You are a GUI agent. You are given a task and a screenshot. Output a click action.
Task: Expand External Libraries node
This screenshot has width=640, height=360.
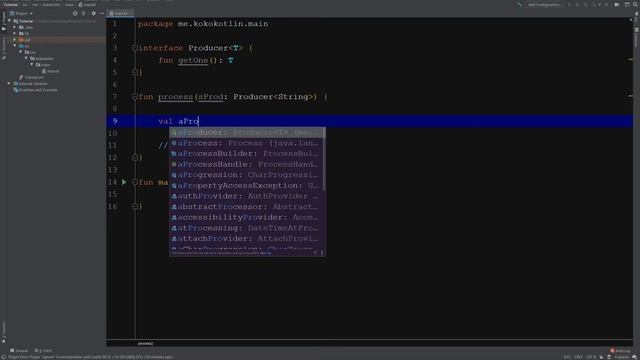[10, 84]
